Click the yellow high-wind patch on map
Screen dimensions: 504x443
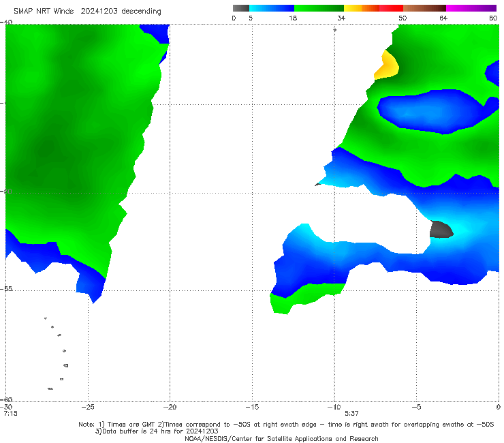pos(388,65)
